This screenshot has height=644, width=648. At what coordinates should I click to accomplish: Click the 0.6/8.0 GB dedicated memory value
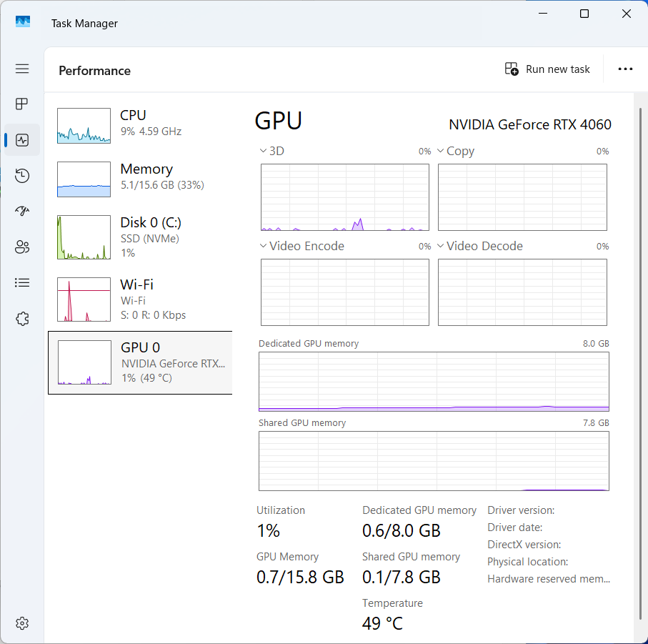[x=402, y=530]
